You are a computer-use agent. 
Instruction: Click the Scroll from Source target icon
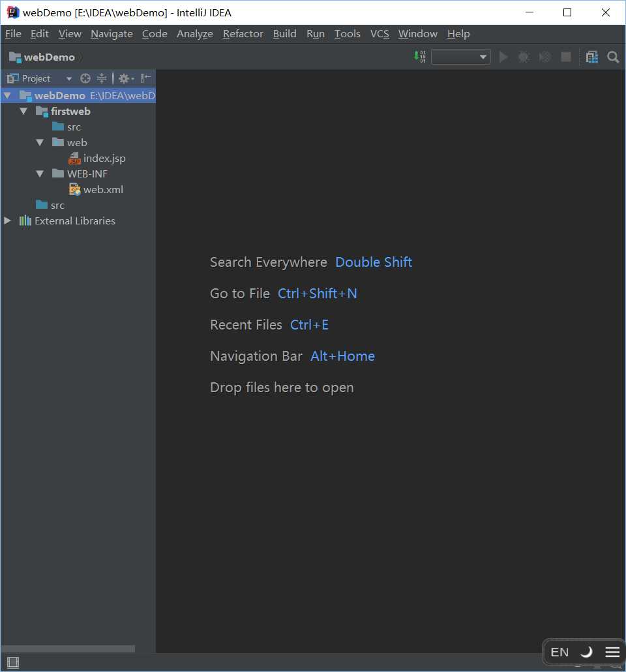[85, 78]
